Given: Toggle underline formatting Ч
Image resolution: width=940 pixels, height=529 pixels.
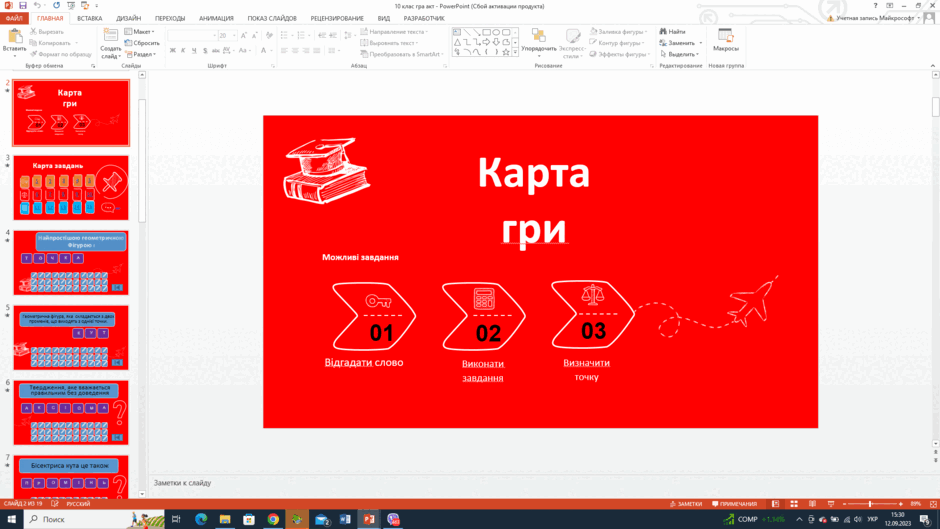Looking at the screenshot, I should [194, 50].
